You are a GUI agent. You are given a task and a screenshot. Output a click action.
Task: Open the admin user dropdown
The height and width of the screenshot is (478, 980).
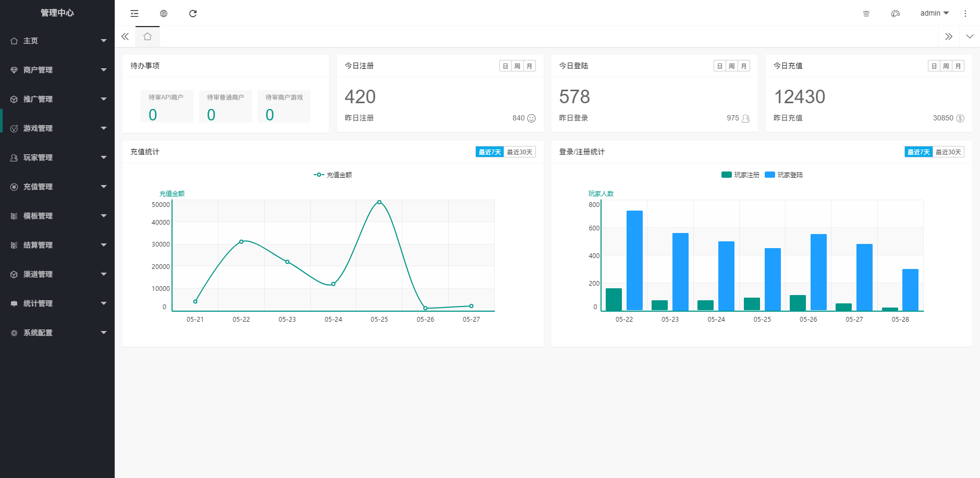(x=934, y=14)
